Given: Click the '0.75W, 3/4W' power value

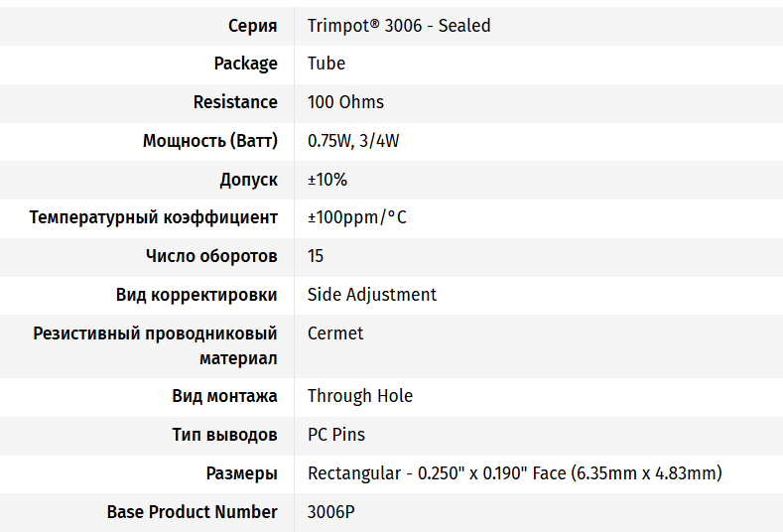Looking at the screenshot, I should (x=353, y=141).
